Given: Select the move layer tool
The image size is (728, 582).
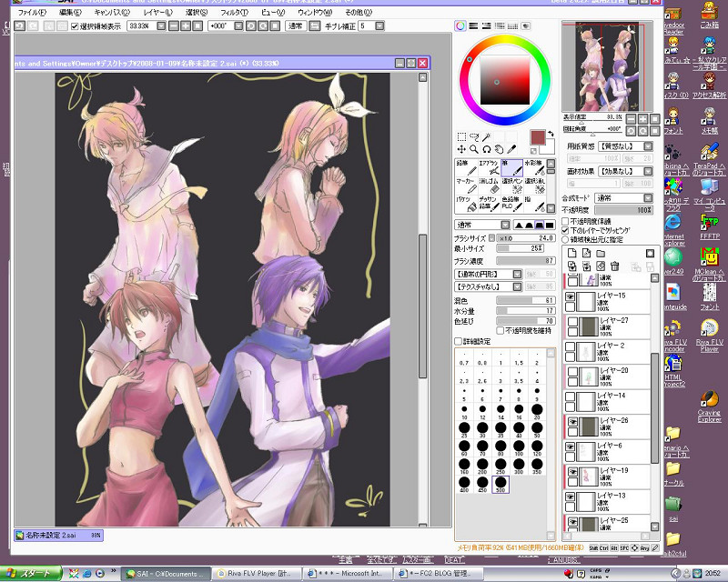Looking at the screenshot, I should point(461,149).
